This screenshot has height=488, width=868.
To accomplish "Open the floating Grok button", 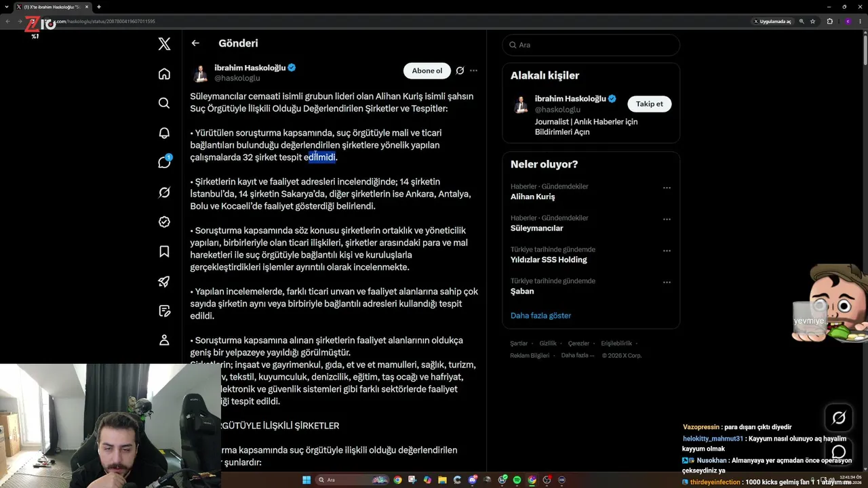I will pos(839,418).
